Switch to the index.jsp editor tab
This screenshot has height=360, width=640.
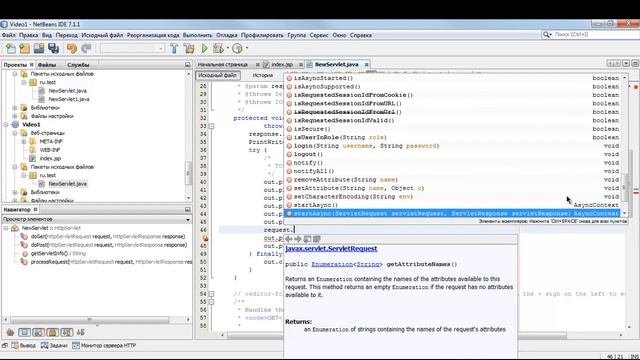(282, 64)
